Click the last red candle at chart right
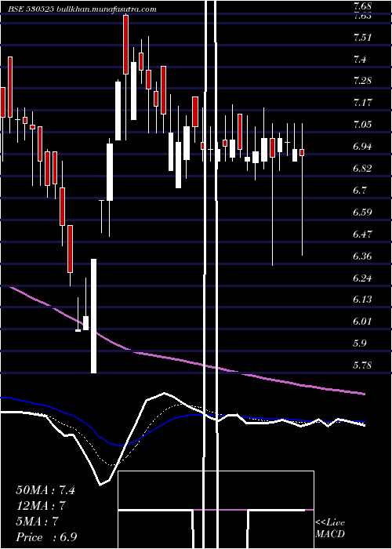The width and height of the screenshot is (392, 549). click(302, 152)
